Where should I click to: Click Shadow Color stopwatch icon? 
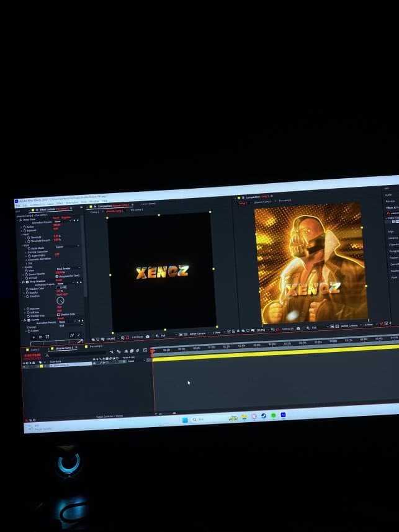click(27, 289)
